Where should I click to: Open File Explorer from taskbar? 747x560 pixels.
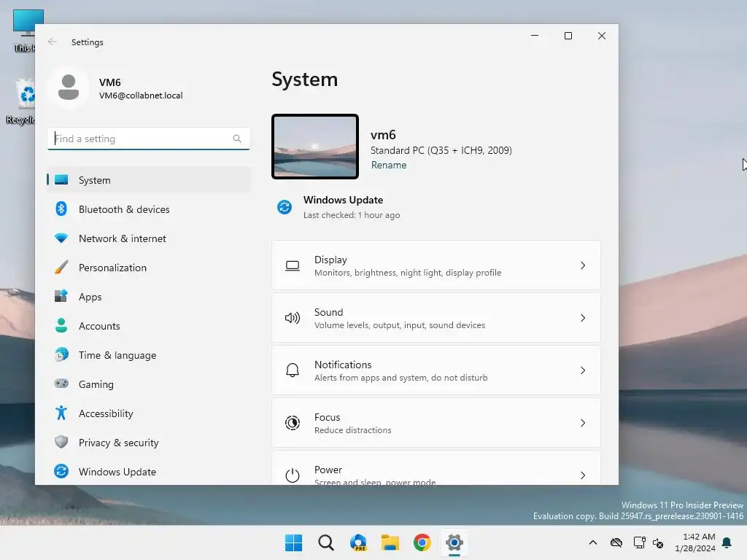[x=390, y=542]
